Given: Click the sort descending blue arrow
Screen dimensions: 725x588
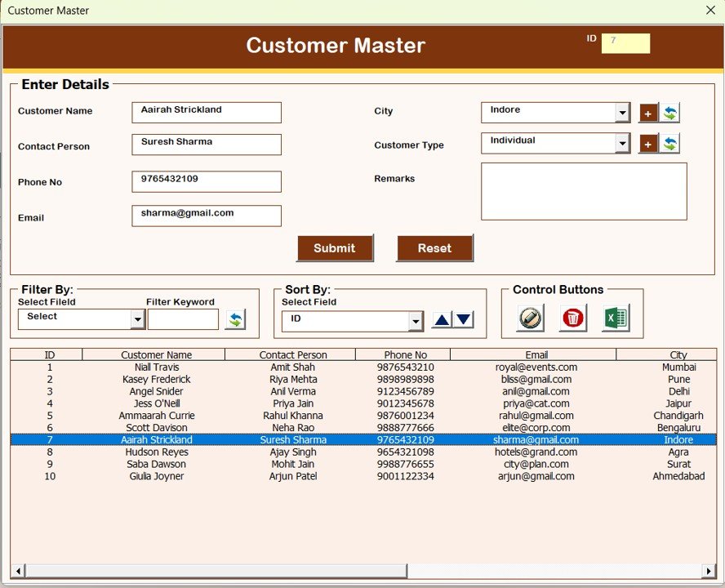Looking at the screenshot, I should (x=461, y=320).
